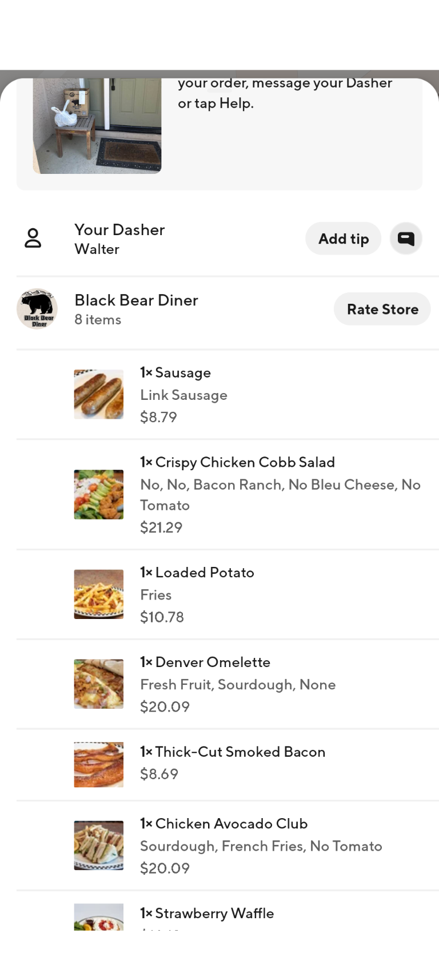Viewport: 439px width, 980px height.
Task: Select the Denver Omelette item title
Action: click(x=205, y=662)
